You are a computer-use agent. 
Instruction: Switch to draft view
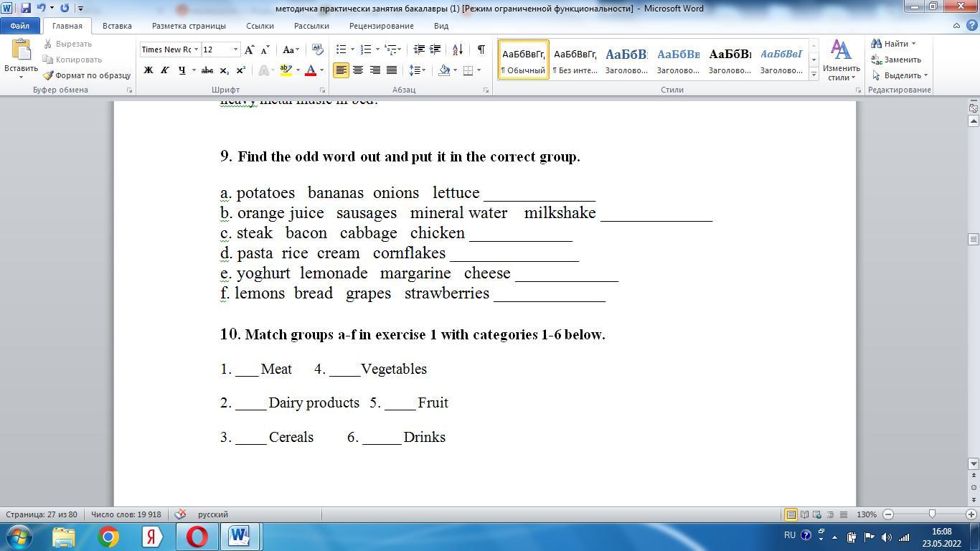point(844,514)
